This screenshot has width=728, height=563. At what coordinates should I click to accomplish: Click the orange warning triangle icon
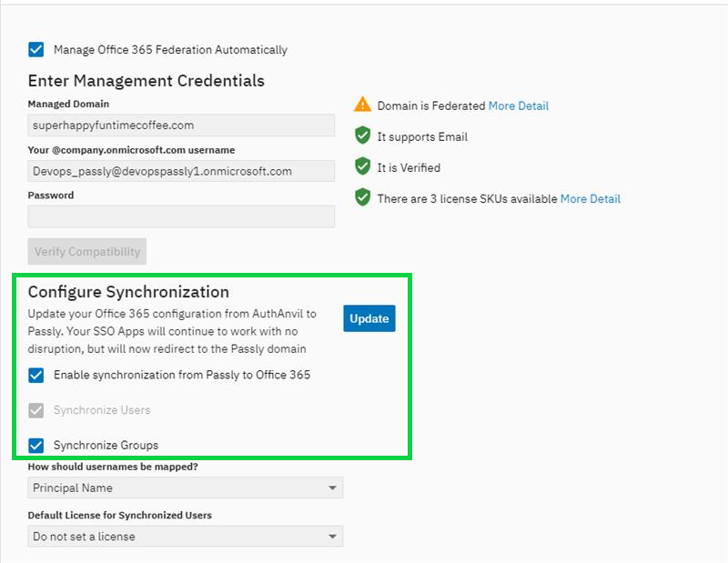[x=362, y=105]
